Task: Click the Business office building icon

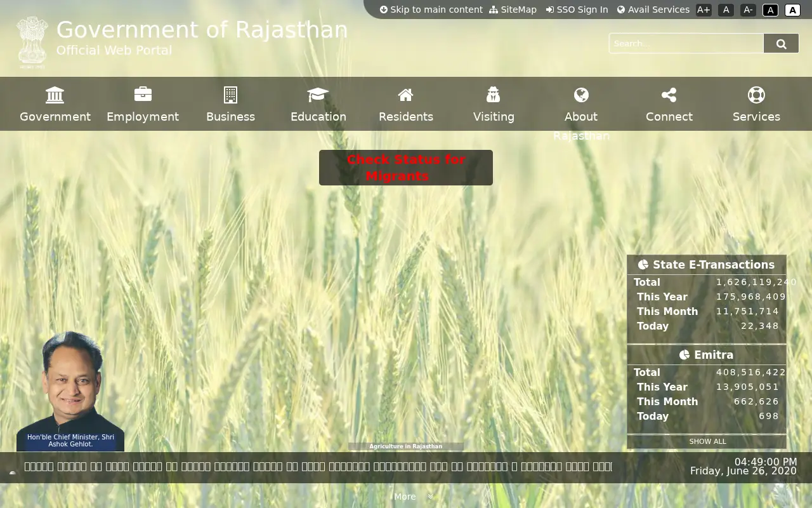Action: [230, 95]
